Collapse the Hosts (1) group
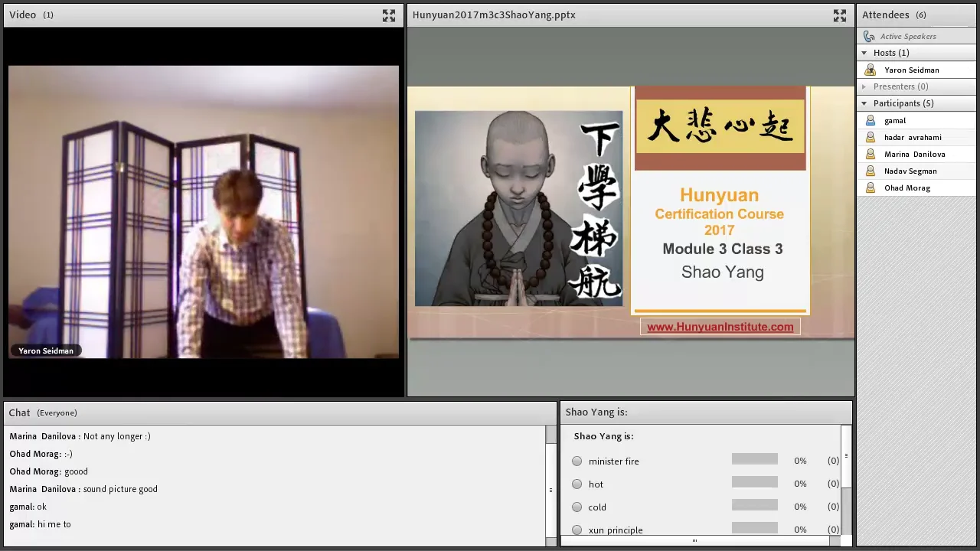980x551 pixels. pos(864,53)
